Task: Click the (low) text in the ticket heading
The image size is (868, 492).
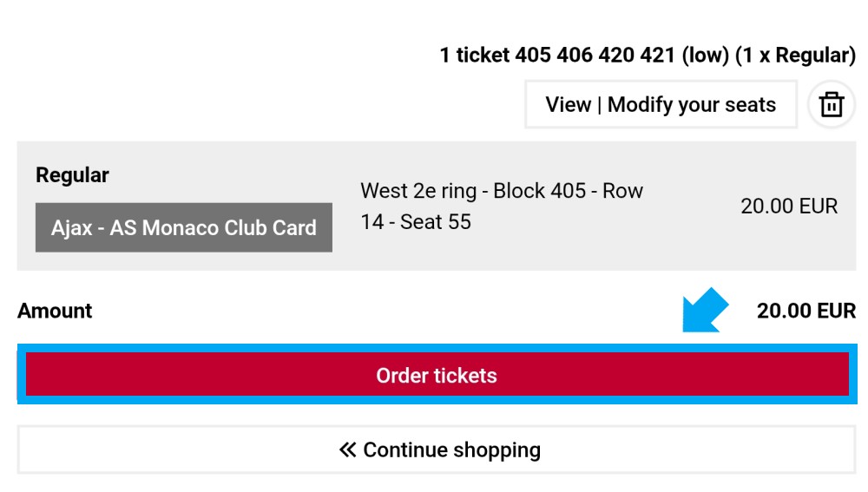Action: (x=705, y=56)
